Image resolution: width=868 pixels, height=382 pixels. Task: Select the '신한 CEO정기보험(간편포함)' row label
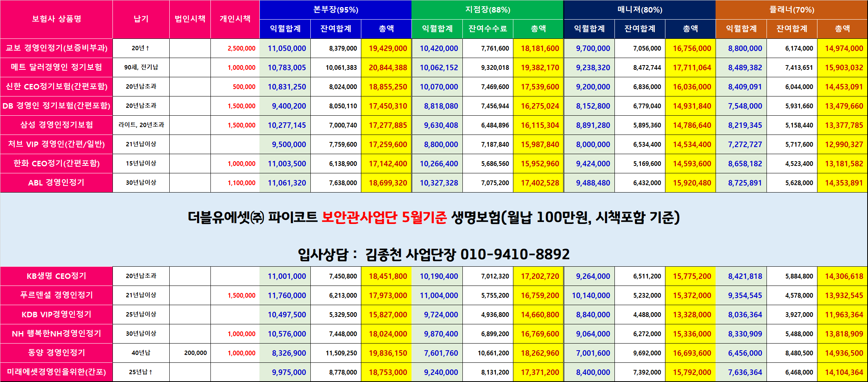coord(56,87)
